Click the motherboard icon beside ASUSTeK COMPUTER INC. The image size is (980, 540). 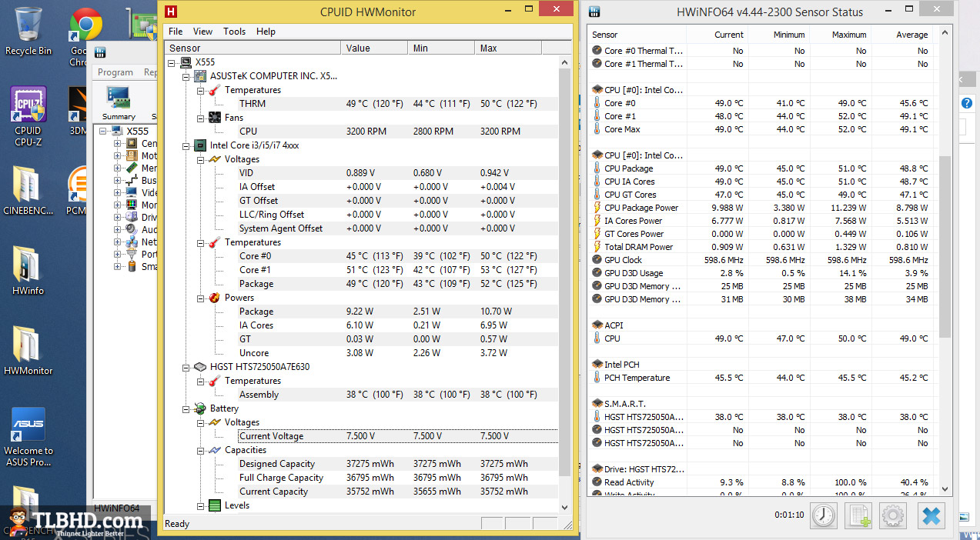(x=199, y=76)
